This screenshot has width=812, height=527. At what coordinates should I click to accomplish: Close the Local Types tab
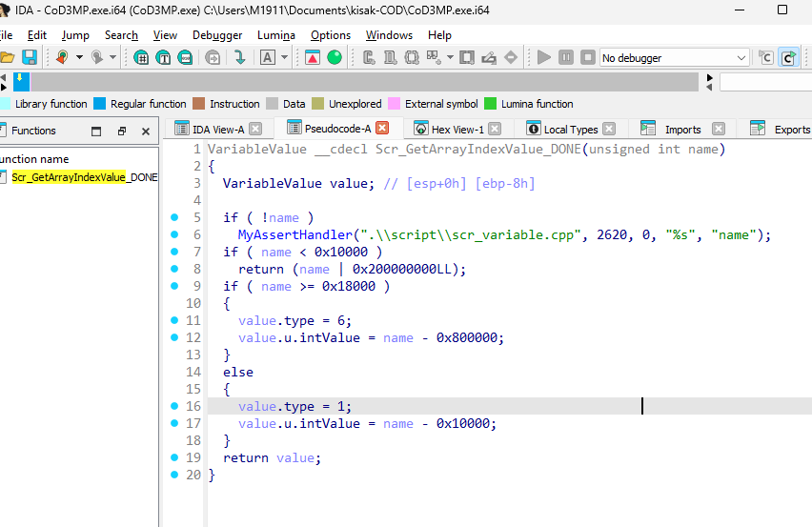pos(609,129)
